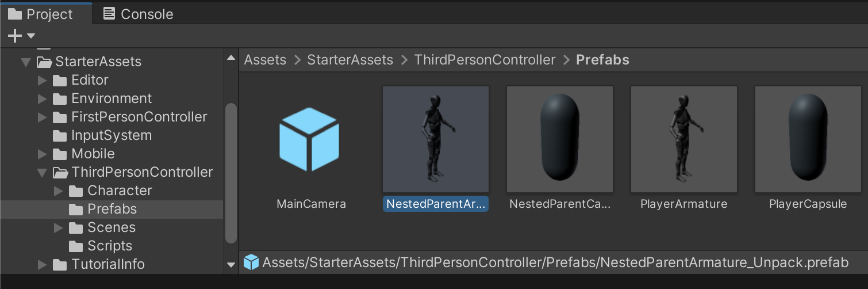Select the Prefabs folder in tree
The image size is (868, 289).
pyautogui.click(x=112, y=209)
